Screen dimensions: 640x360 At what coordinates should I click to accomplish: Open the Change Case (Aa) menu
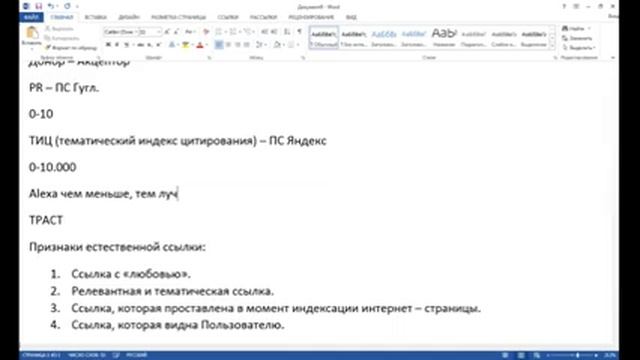coord(189,32)
